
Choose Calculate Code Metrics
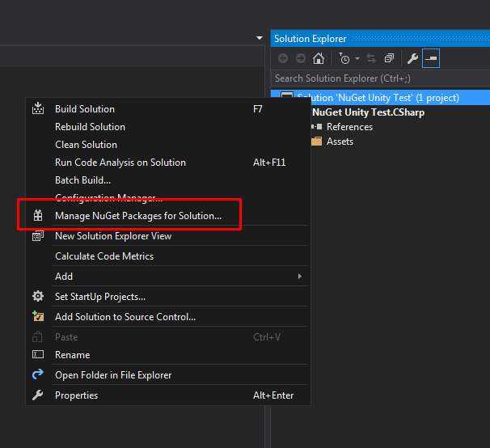pos(168,256)
